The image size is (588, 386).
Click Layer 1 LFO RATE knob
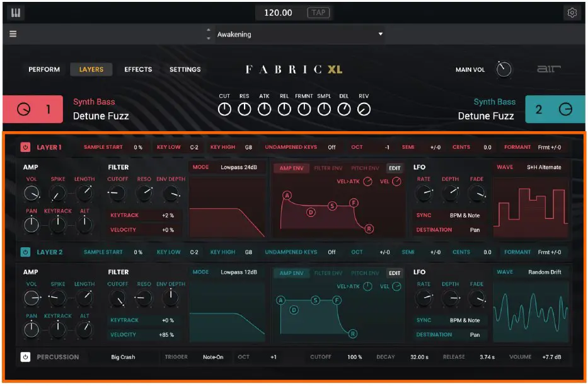coord(424,193)
